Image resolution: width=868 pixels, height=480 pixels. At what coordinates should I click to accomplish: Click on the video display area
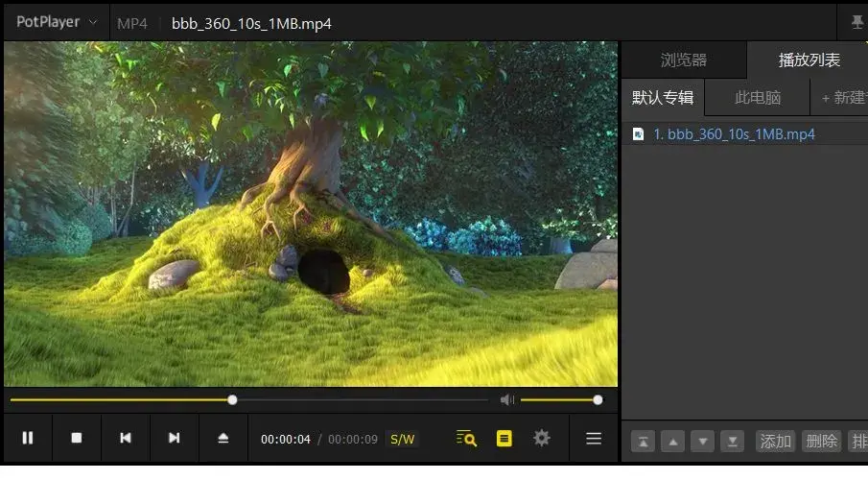coord(311,214)
